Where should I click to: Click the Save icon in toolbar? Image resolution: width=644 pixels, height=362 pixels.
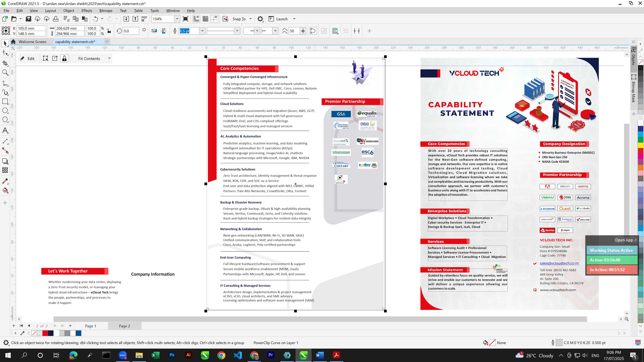29,19
